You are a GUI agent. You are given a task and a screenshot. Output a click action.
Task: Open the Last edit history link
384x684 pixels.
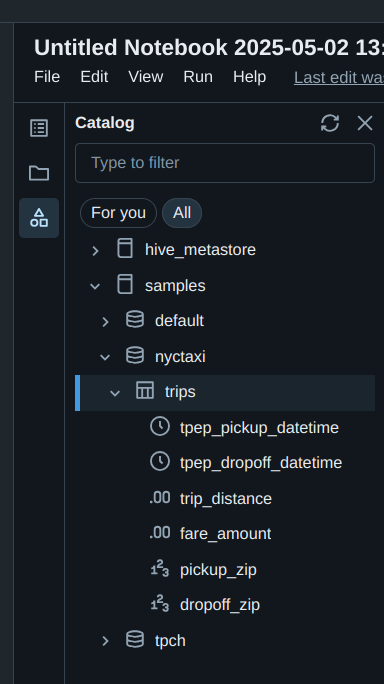[339, 78]
